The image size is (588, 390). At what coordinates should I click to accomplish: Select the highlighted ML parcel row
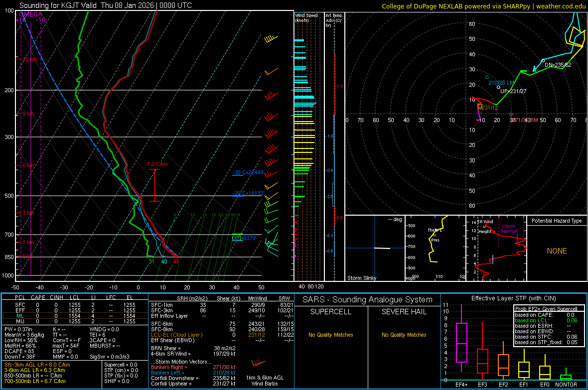coord(75,316)
